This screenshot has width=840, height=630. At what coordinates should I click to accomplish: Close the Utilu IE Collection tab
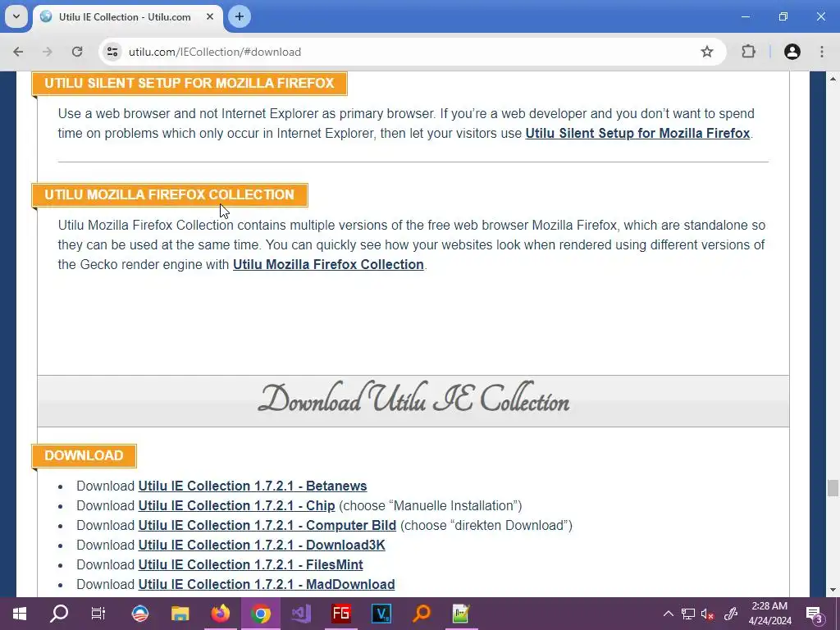point(210,16)
